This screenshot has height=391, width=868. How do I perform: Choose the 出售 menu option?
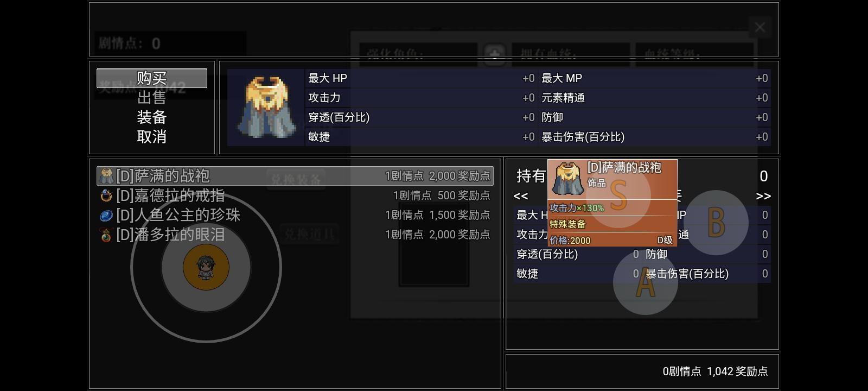152,98
